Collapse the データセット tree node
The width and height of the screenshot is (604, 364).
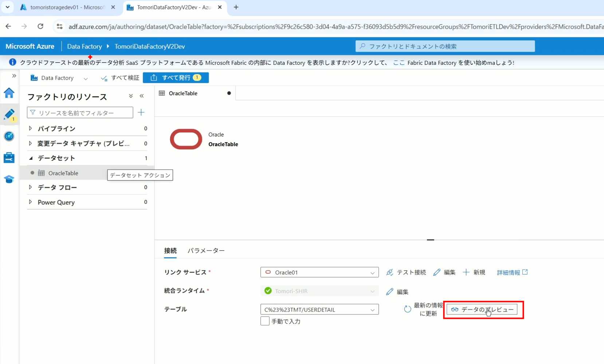[x=31, y=158]
